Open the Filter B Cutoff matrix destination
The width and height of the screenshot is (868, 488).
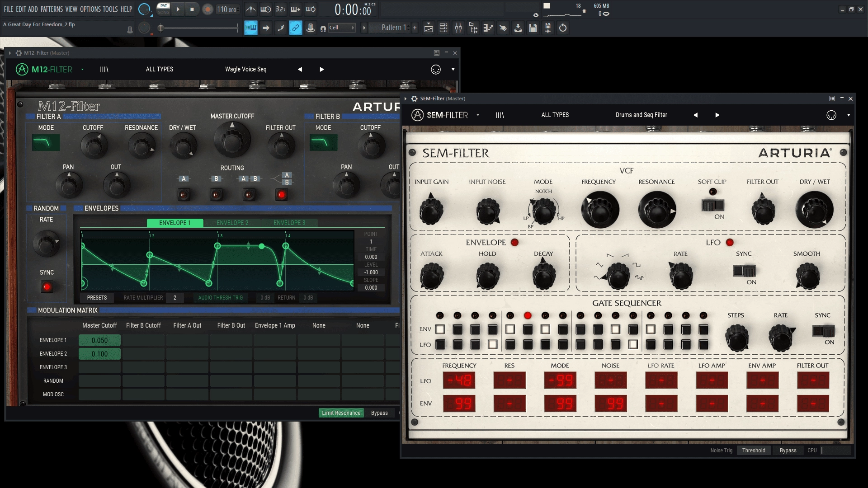[143, 325]
